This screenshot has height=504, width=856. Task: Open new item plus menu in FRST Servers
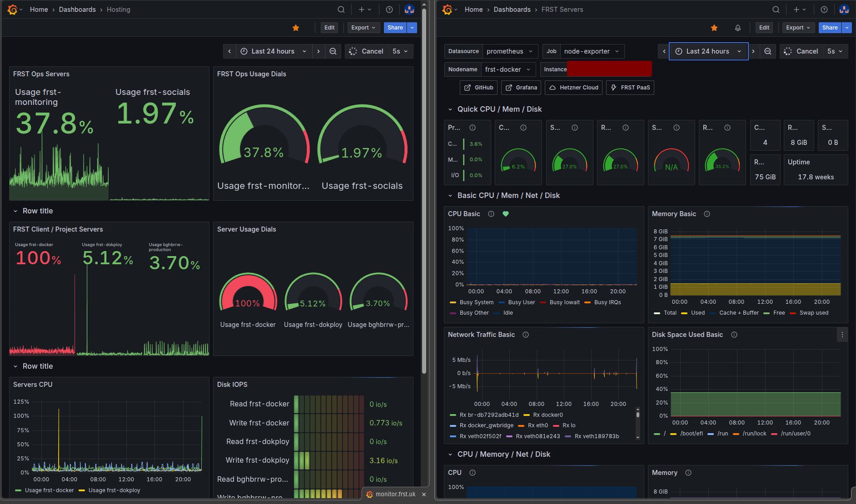800,10
